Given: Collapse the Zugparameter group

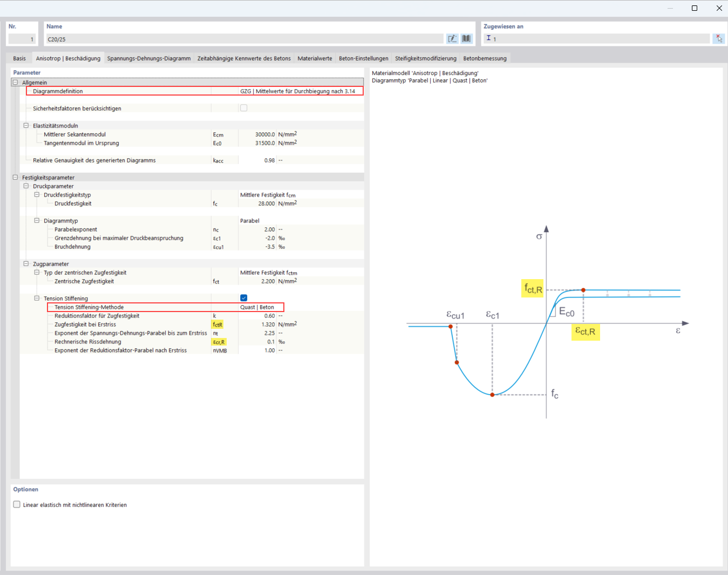Looking at the screenshot, I should (x=26, y=263).
